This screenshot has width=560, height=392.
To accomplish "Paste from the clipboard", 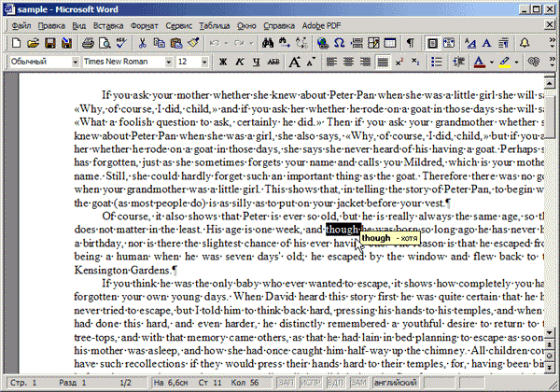I will click(176, 44).
